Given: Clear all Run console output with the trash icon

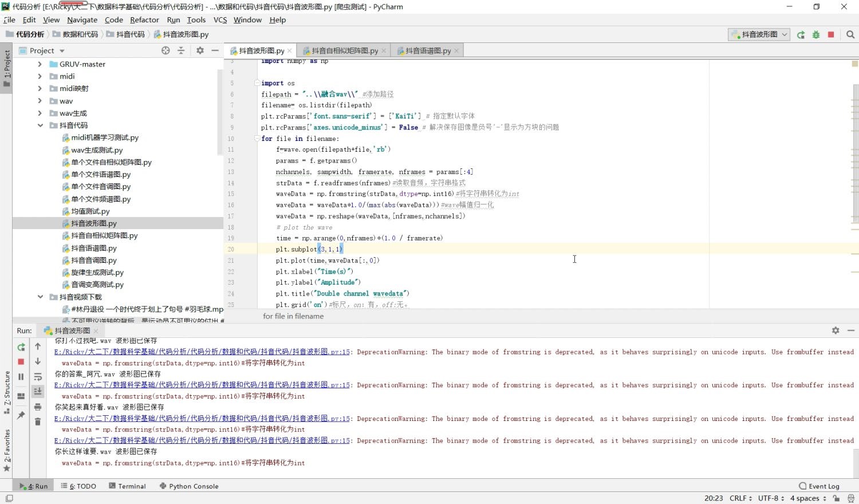Looking at the screenshot, I should pos(38,422).
